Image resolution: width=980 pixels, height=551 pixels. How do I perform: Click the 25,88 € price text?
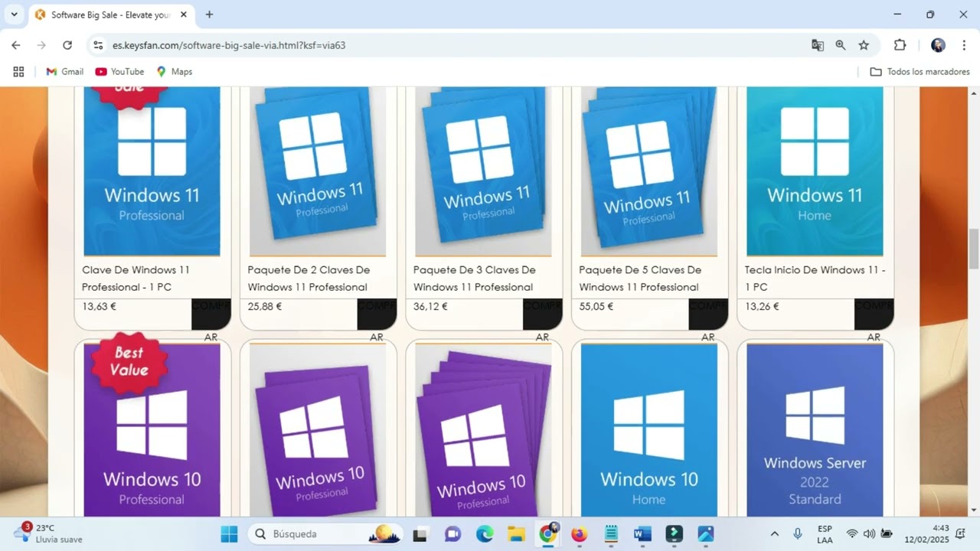pyautogui.click(x=265, y=306)
